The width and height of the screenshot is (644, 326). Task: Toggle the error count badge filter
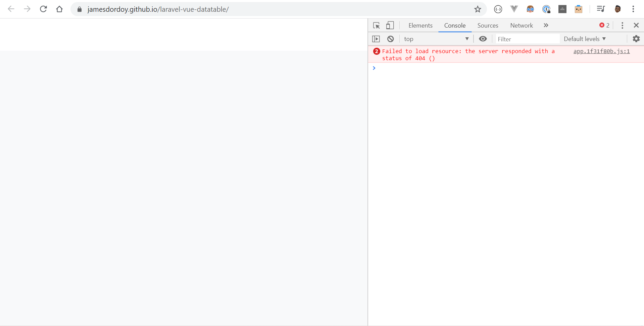click(x=604, y=25)
